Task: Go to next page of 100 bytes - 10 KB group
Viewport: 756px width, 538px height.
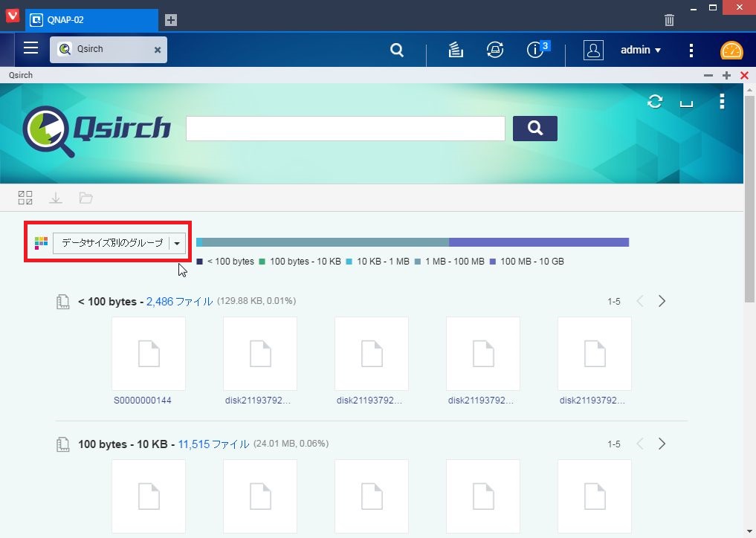Action: 662,444
